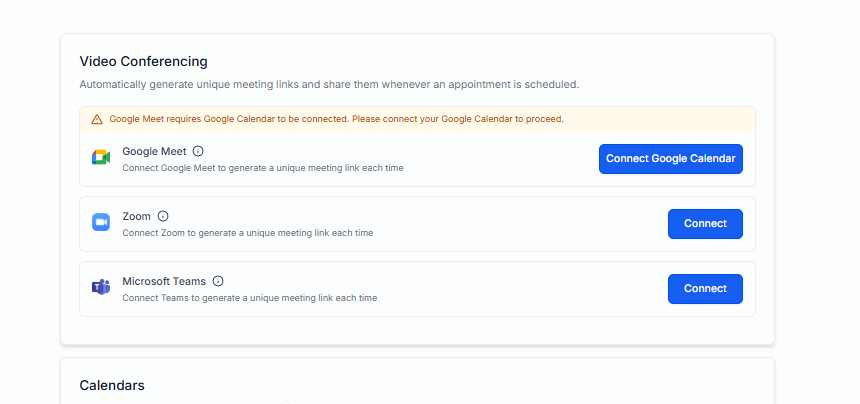Click the Video Conferencing section heading
Viewport: 860px width, 404px height.
[143, 62]
